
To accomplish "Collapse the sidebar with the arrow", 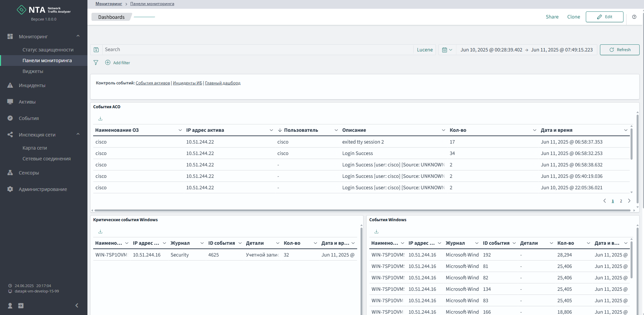I will pos(77,306).
